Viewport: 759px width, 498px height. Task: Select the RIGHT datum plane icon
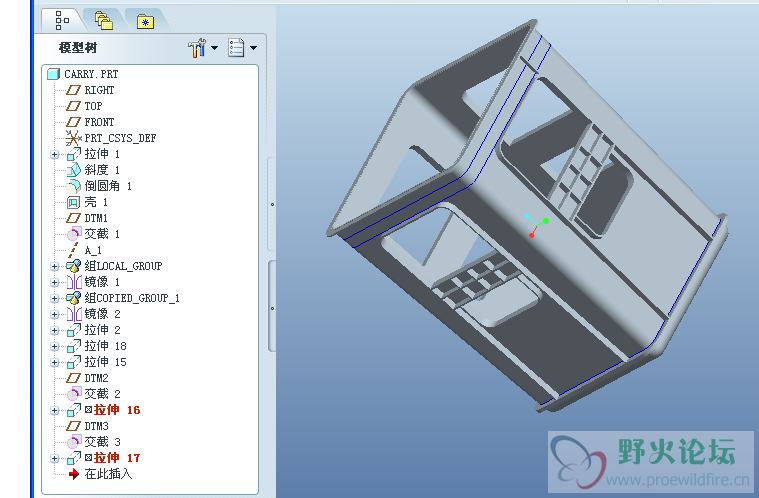tap(73, 90)
